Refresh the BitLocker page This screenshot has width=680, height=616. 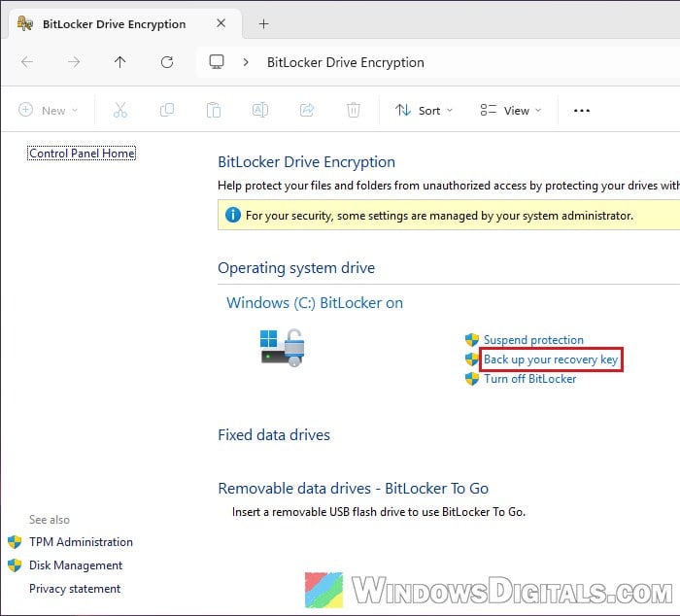pyautogui.click(x=167, y=62)
